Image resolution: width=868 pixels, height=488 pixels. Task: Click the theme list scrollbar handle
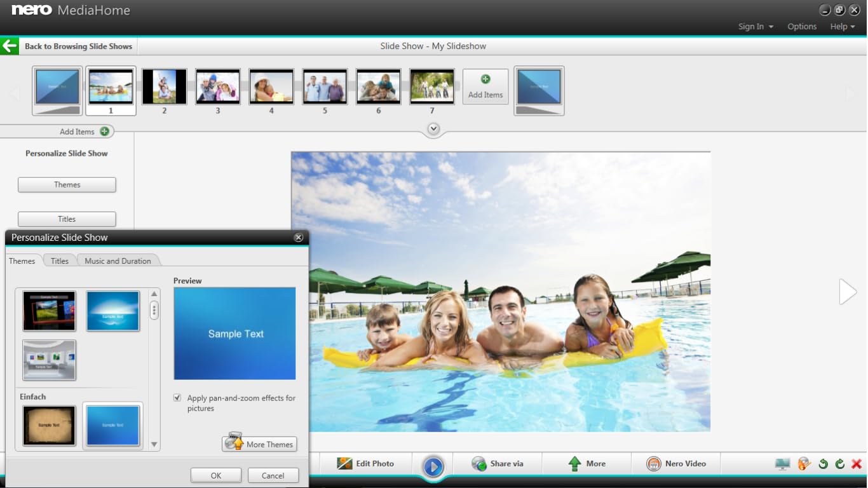[x=154, y=310]
